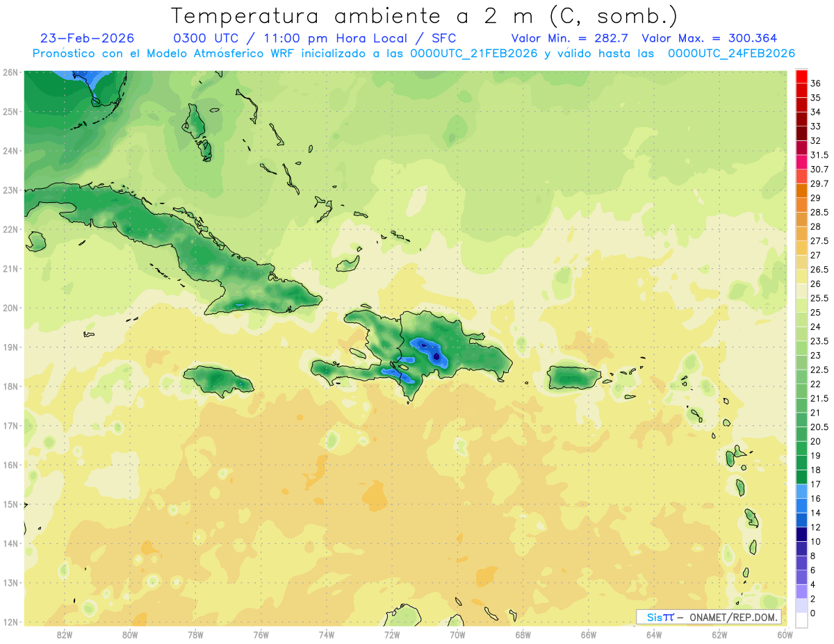Pick the magenta swatch between 30.7 and 31.5
834x644 pixels.
tap(801, 162)
